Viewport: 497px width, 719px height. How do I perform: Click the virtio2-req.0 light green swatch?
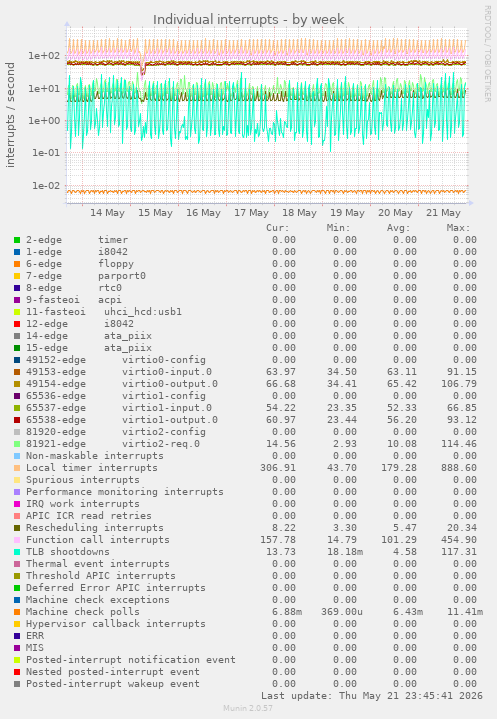pos(17,444)
